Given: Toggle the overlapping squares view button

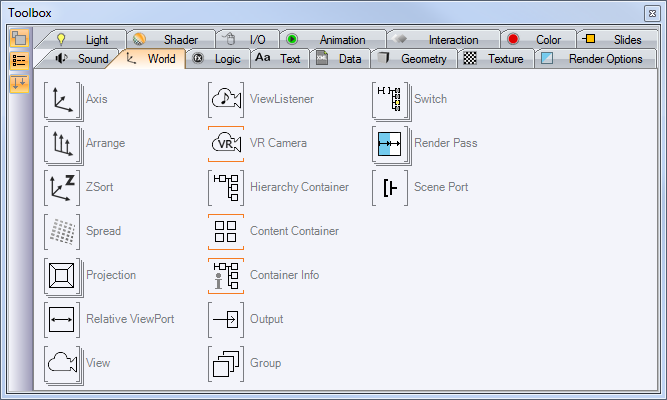Looking at the screenshot, I should [x=19, y=39].
